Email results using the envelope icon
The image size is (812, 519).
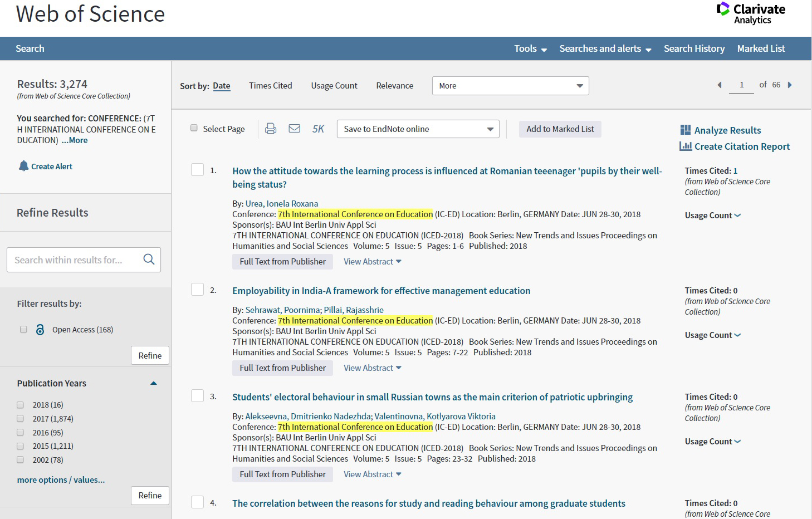click(295, 129)
